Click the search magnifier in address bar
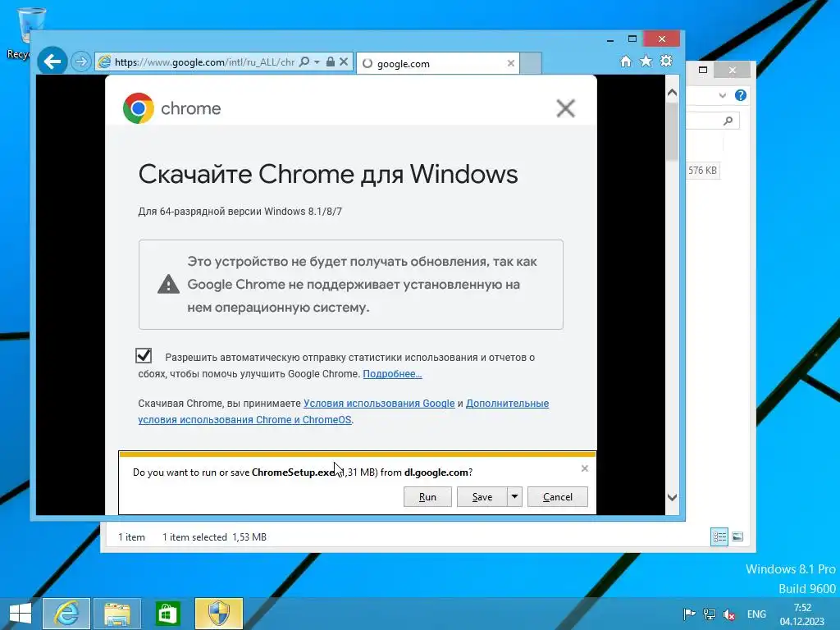840x630 pixels. click(304, 62)
